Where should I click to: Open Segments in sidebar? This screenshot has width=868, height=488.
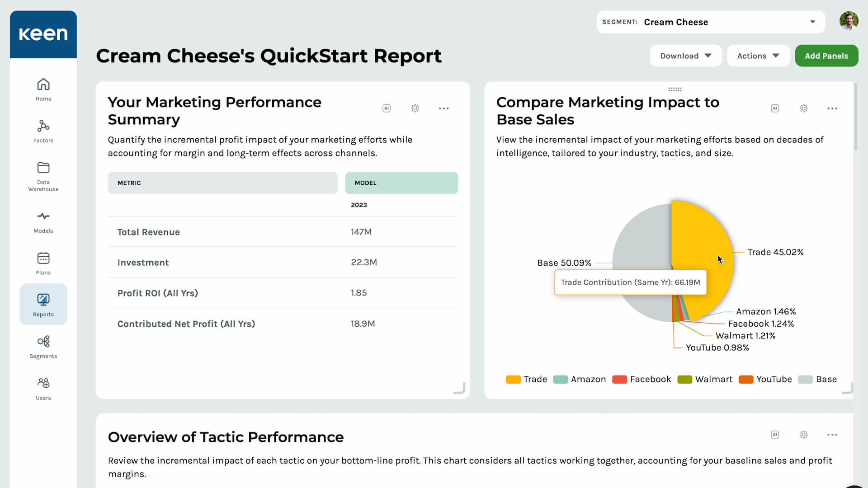coord(43,347)
